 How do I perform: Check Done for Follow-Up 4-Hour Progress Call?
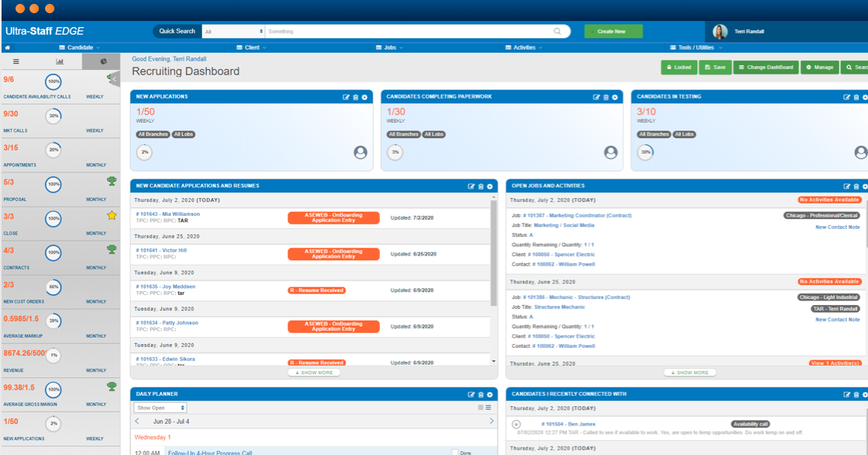click(x=455, y=452)
